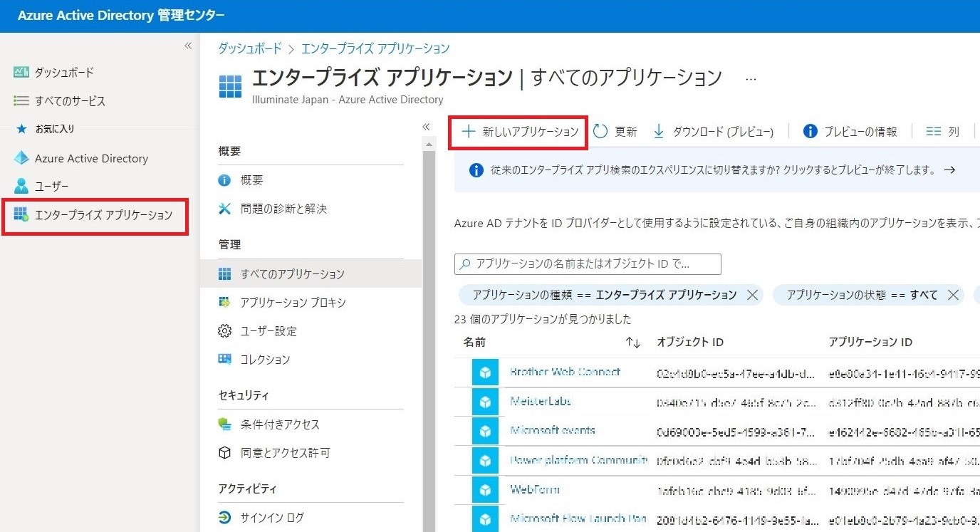Open ユーザー in the sidebar
Screen dimensions: 980x532
[x=51, y=187]
